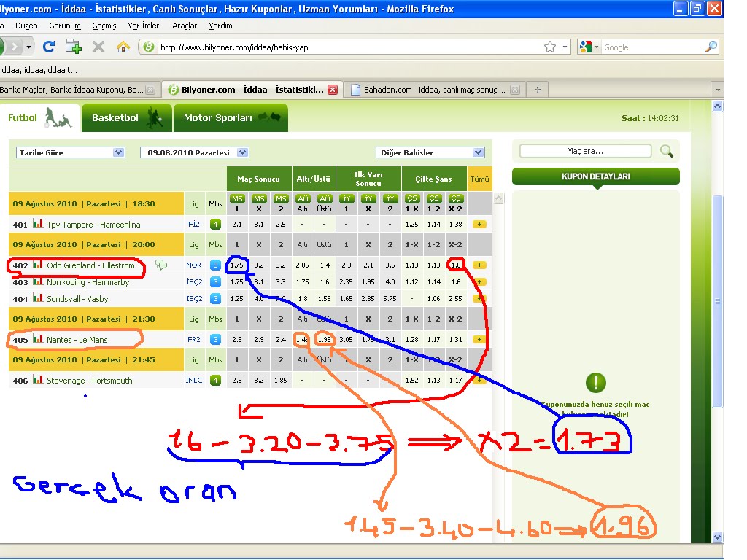Click the Nantes - Le Mans match name

pyautogui.click(x=77, y=340)
